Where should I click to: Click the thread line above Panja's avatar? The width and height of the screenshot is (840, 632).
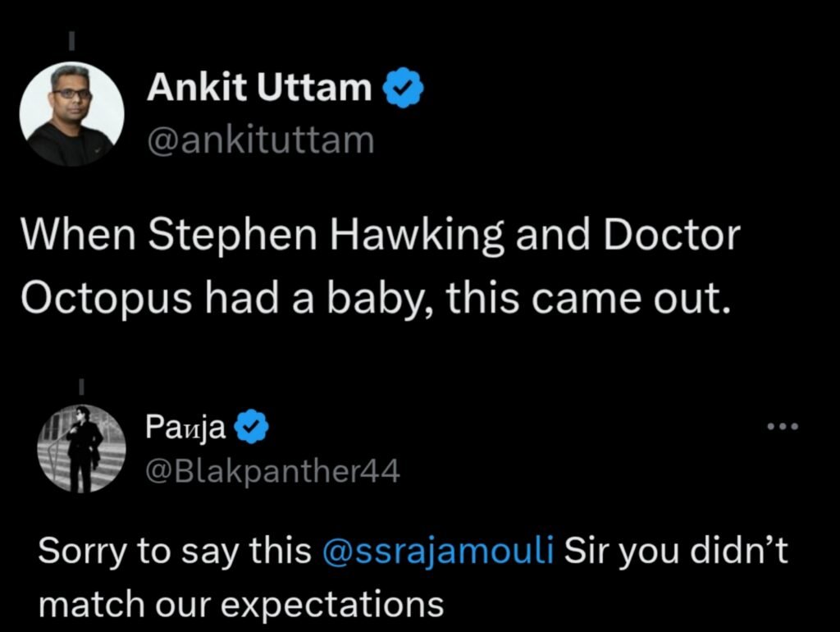83,384
